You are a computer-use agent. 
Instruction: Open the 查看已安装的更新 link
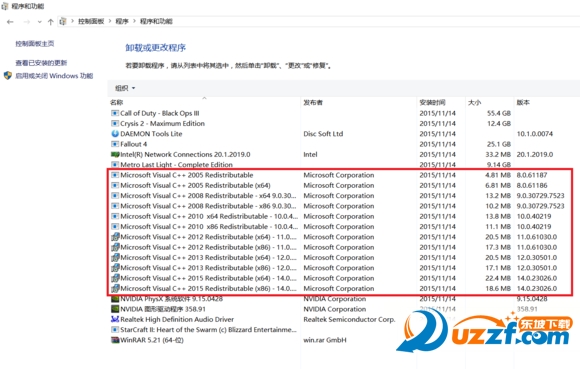pos(41,63)
